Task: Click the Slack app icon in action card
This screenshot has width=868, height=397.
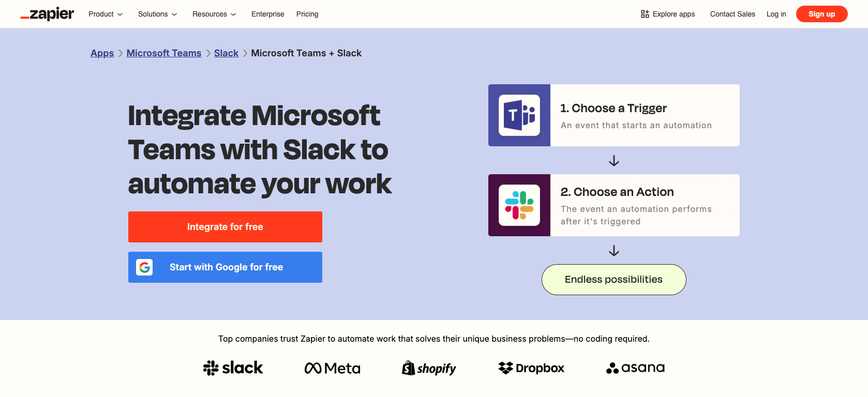Action: coord(519,205)
